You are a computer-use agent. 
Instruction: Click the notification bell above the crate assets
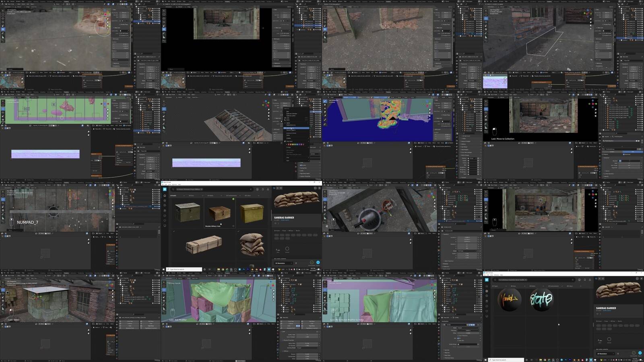[263, 189]
